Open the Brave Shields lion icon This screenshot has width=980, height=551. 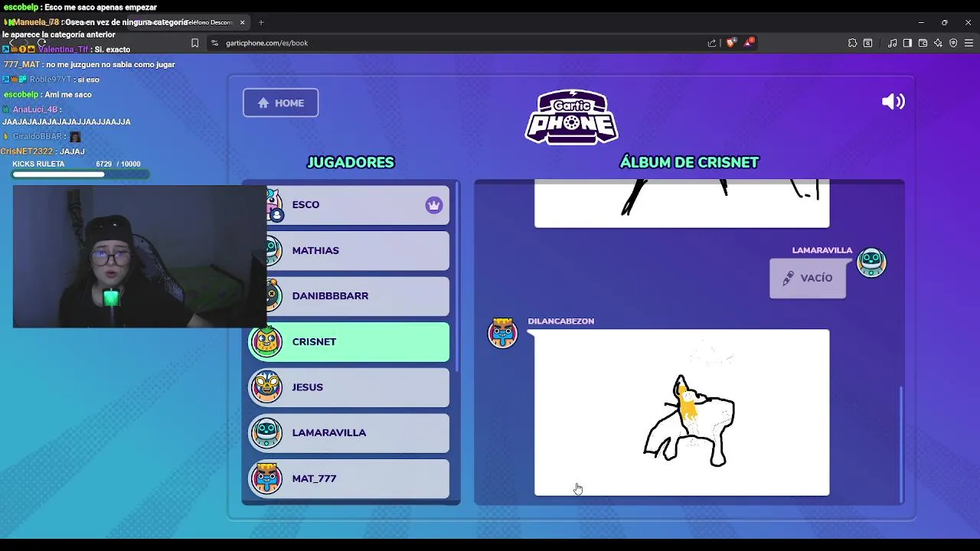click(730, 43)
